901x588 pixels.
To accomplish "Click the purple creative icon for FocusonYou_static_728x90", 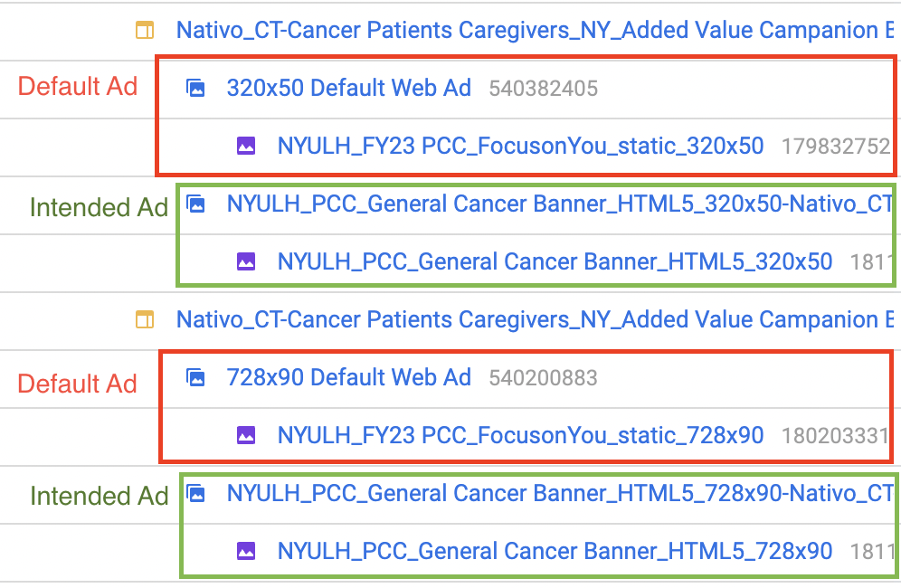I will click(x=246, y=435).
